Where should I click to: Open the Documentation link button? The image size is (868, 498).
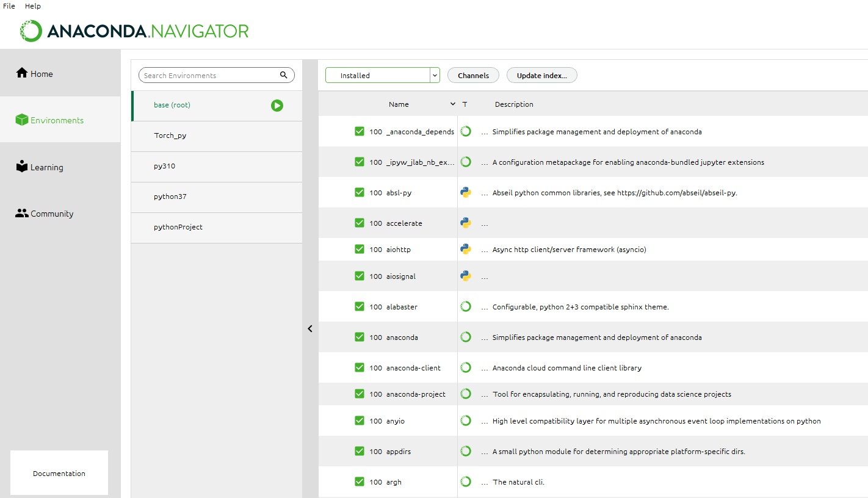pos(59,473)
